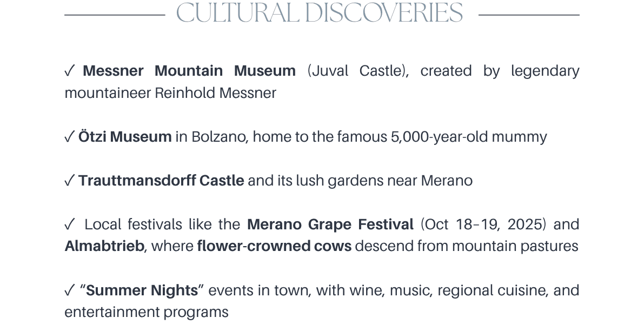Click the bold Ötzi Museum text
Screen dimensions: 644x324
click(x=125, y=137)
